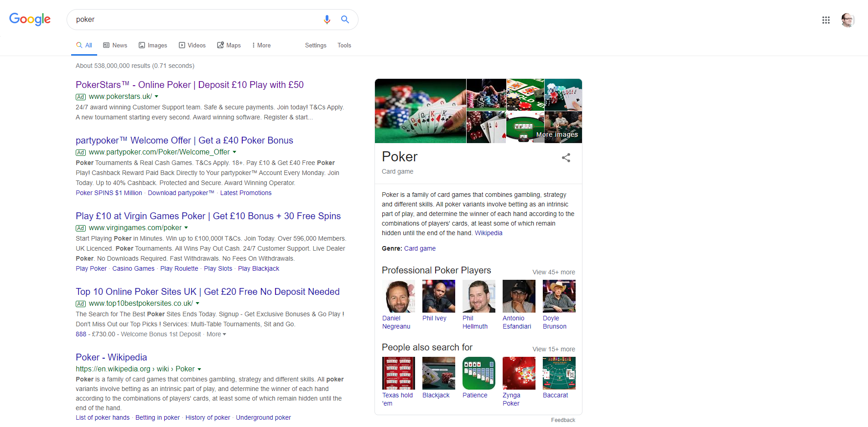The image size is (868, 427).
Task: Click the List of poker hands sitelink
Action: pos(102,417)
